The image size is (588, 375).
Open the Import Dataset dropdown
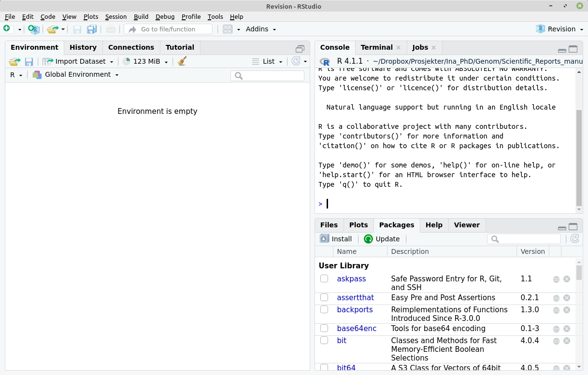pyautogui.click(x=78, y=61)
